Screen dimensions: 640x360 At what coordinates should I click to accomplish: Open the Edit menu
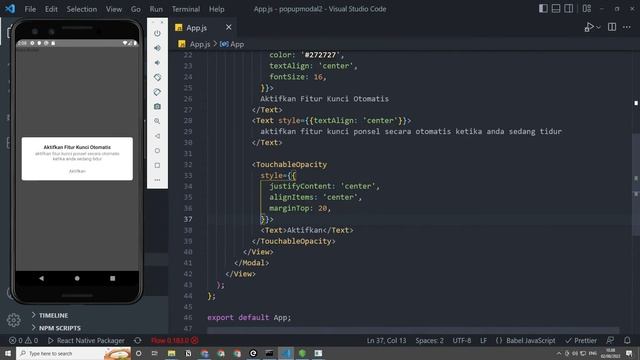(x=51, y=9)
